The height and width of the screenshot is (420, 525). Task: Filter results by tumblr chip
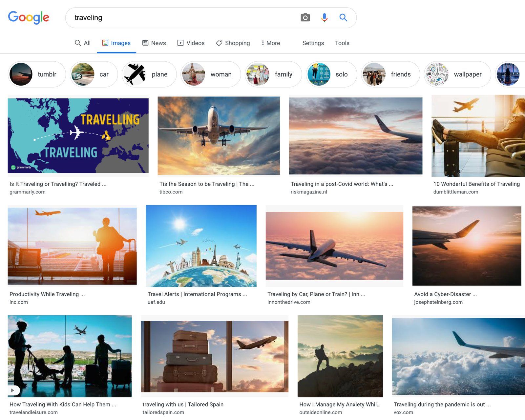click(37, 74)
